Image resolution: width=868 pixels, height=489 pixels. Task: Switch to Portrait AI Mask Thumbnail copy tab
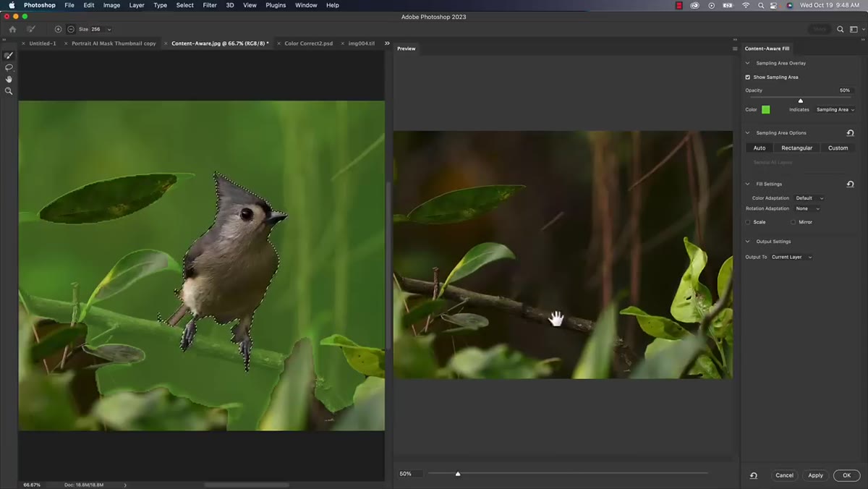[114, 43]
